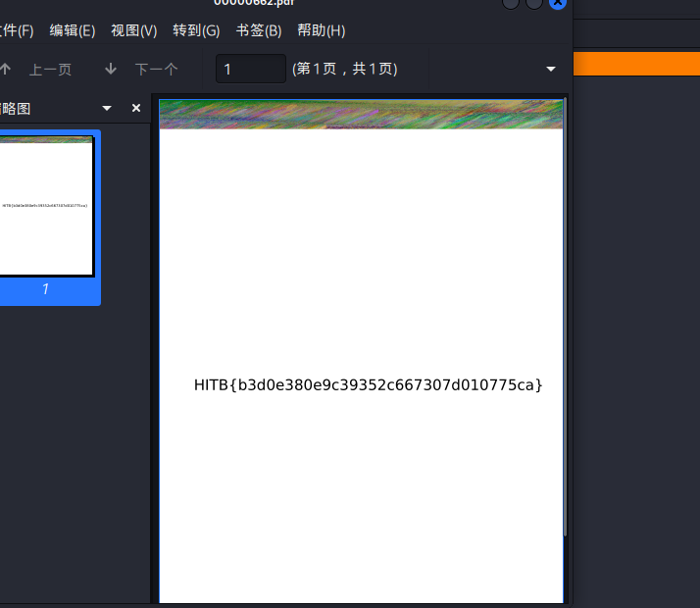Click the previous page up arrow icon
The width and height of the screenshot is (700, 608).
(5, 69)
